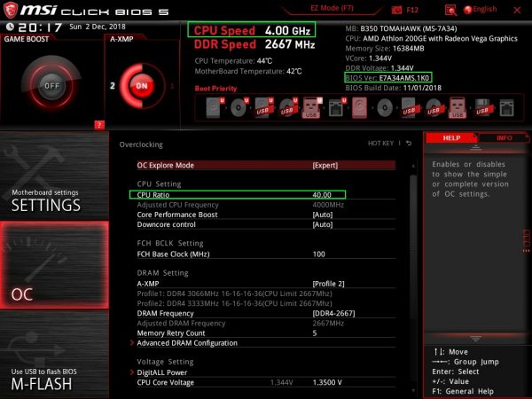Click the back arrow icon beside HOT KEY
The image size is (532, 399).
pyautogui.click(x=409, y=144)
